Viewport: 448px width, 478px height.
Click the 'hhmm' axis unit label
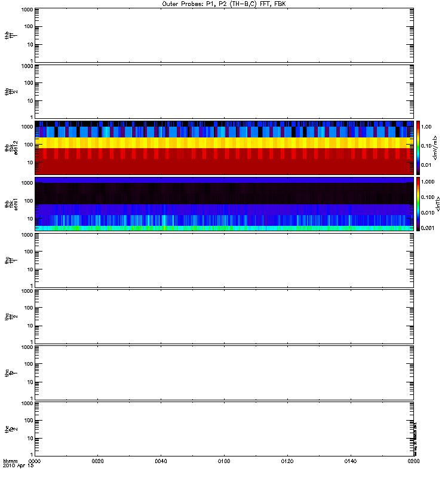(x=10, y=461)
